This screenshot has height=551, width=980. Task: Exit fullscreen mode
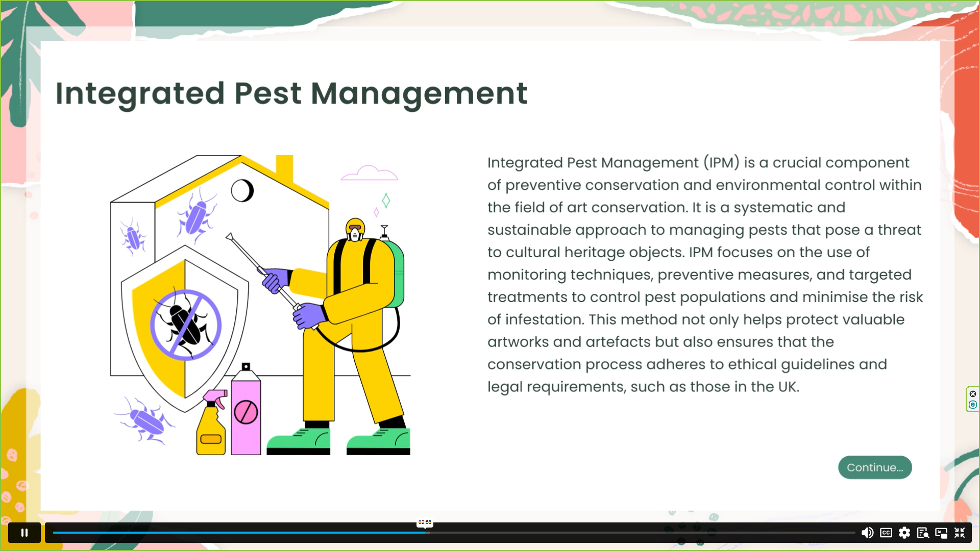click(960, 533)
